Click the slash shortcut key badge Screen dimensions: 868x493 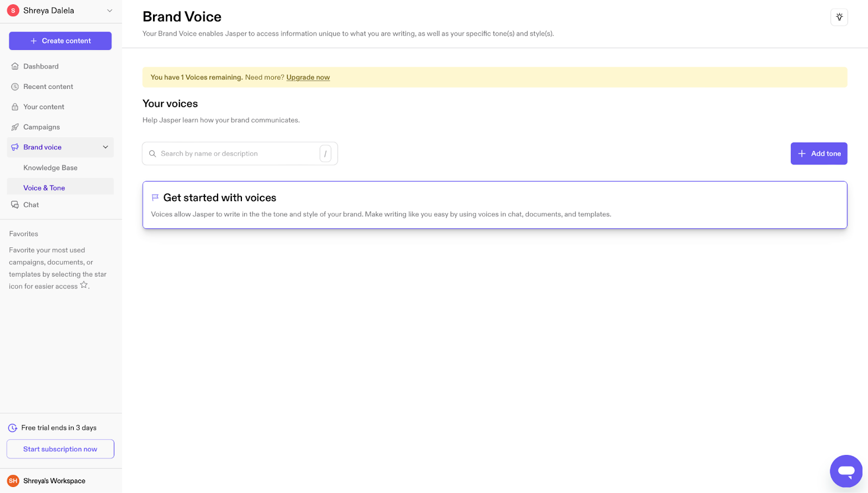(325, 153)
